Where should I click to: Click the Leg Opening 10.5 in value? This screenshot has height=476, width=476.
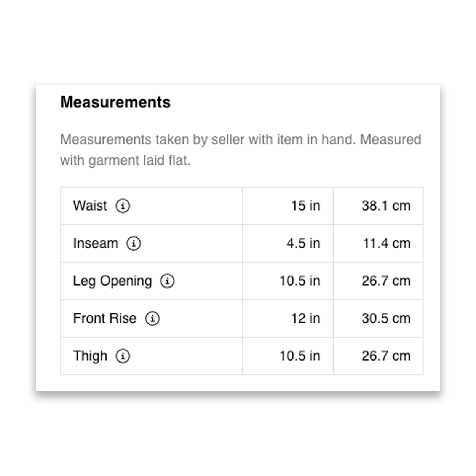tap(300, 281)
